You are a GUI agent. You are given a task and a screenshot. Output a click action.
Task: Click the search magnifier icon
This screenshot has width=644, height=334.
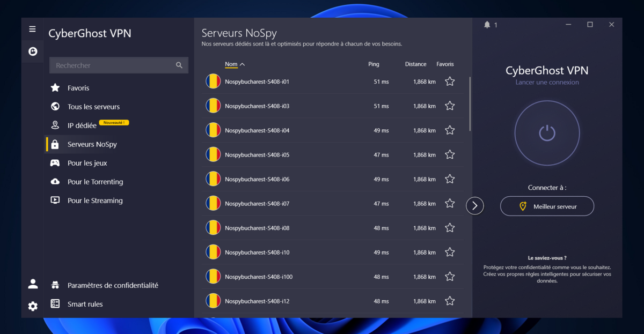(x=179, y=65)
